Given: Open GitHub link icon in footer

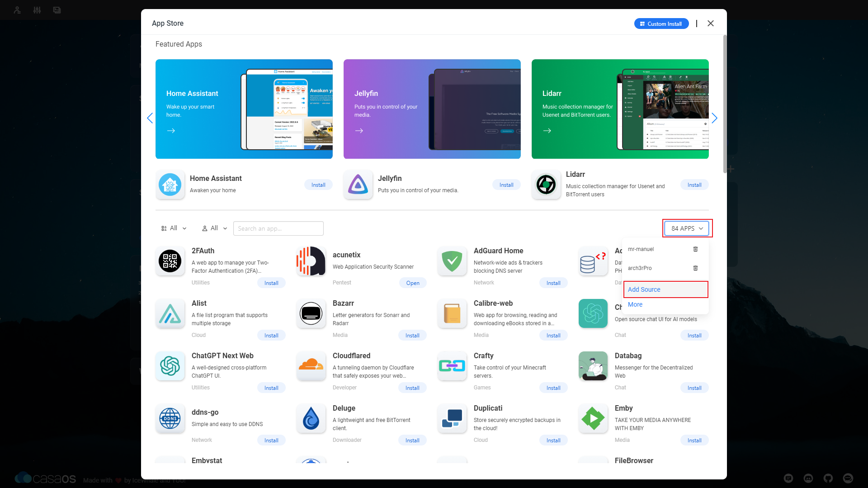Looking at the screenshot, I should tap(828, 478).
